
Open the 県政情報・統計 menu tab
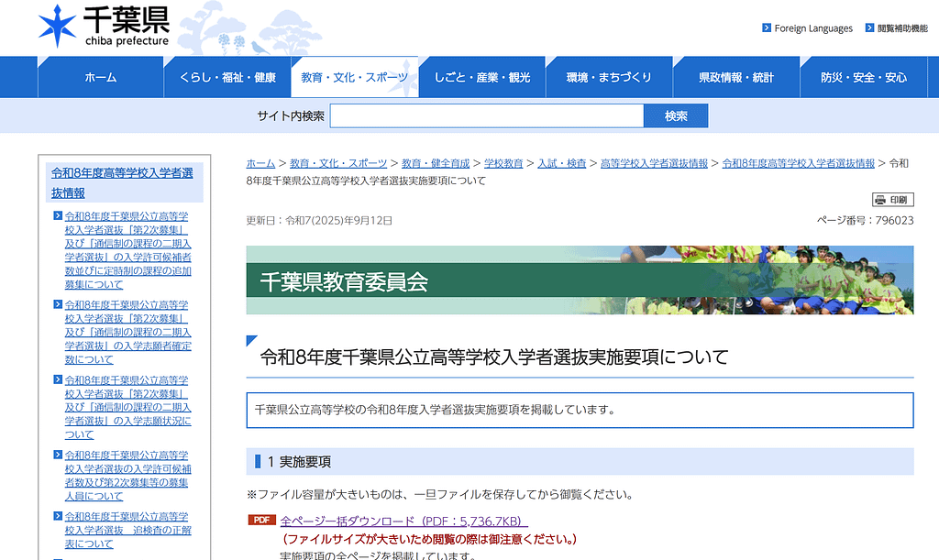tap(736, 77)
